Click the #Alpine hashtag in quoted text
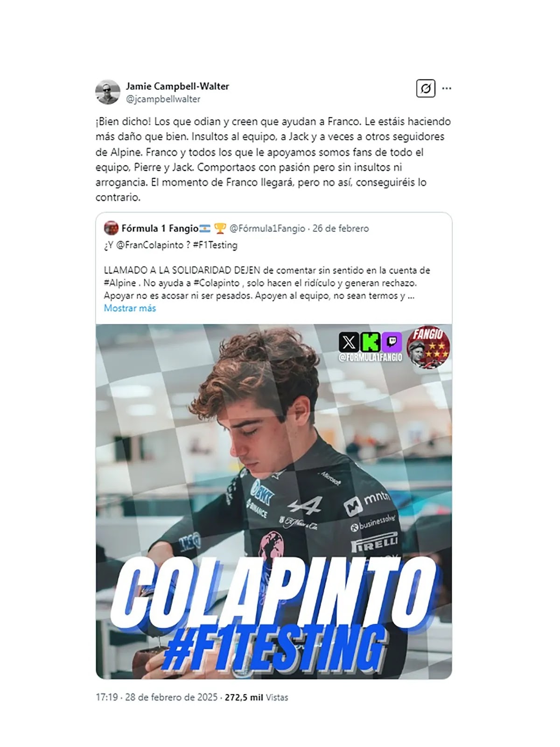Screen dimensions: 560x747 click(x=120, y=283)
